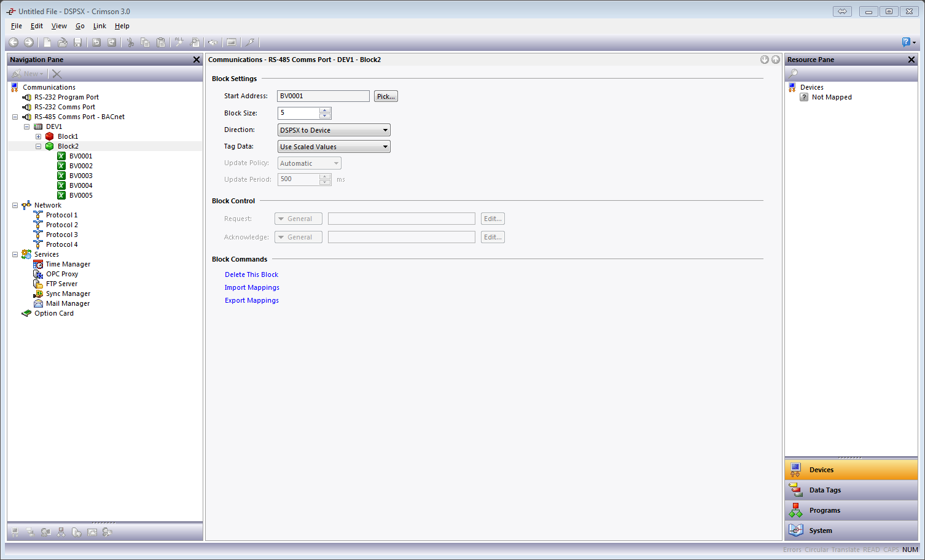
Task: Click the Request Edit... button
Action: point(493,219)
